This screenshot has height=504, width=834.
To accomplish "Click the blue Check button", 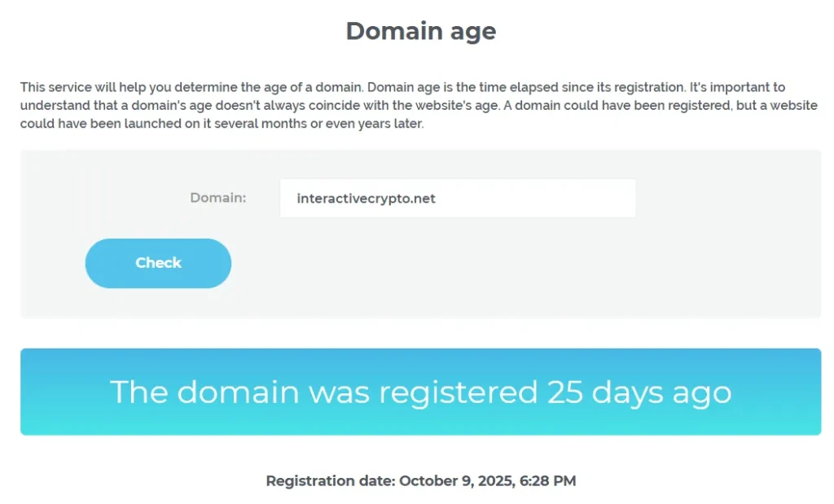I will pyautogui.click(x=158, y=263).
